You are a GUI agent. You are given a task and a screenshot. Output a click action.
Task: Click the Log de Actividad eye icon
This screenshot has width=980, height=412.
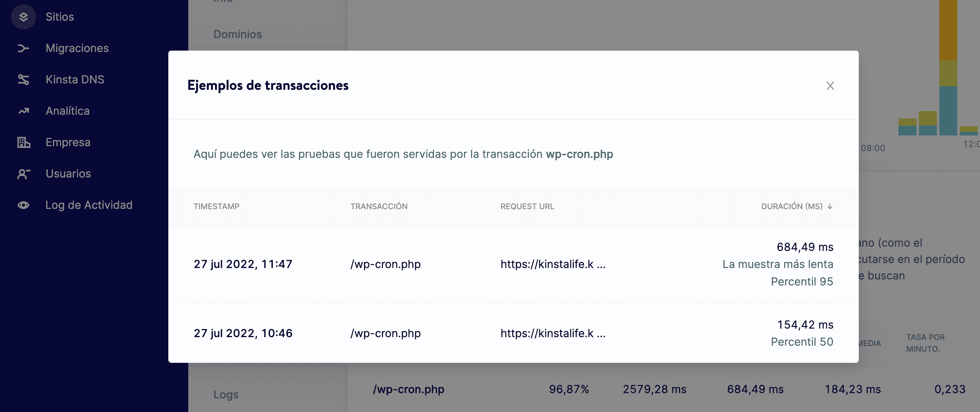pyautogui.click(x=23, y=205)
